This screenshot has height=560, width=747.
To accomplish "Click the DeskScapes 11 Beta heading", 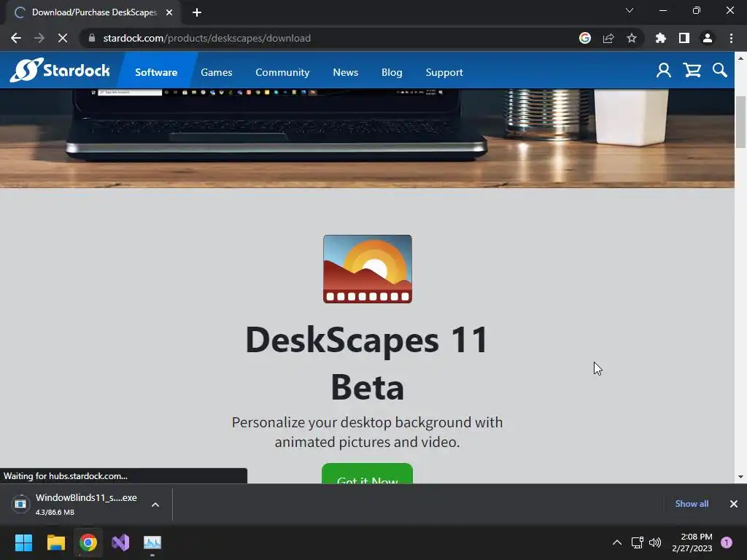I will point(368,363).
